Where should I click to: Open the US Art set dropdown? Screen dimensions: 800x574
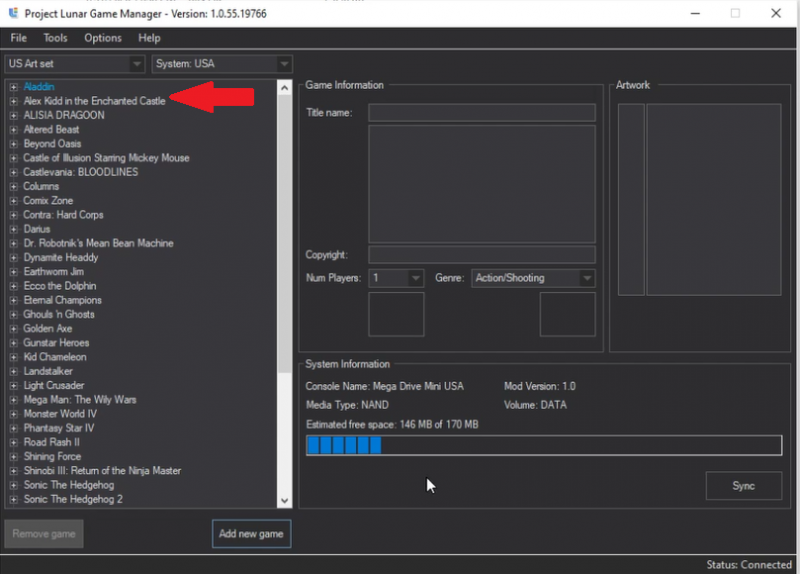pos(75,64)
